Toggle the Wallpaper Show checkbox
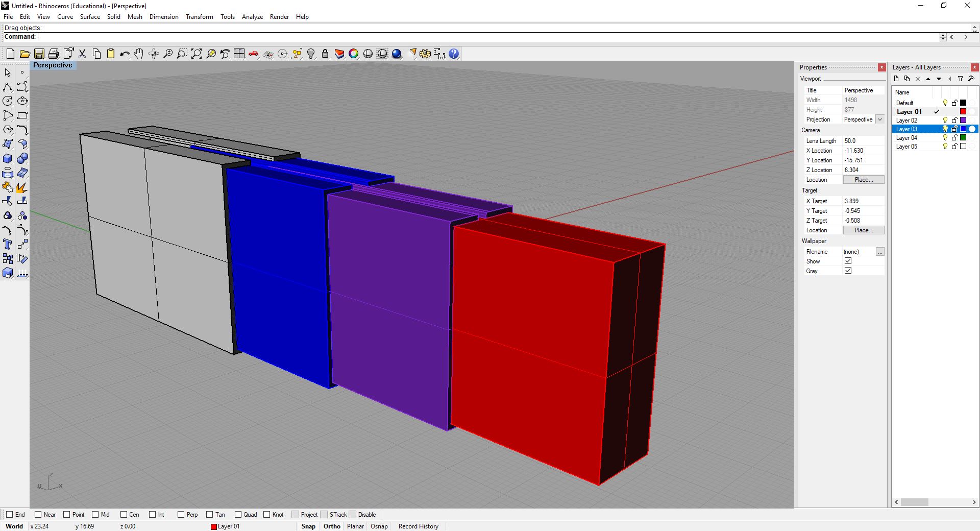This screenshot has width=980, height=531. 848,261
